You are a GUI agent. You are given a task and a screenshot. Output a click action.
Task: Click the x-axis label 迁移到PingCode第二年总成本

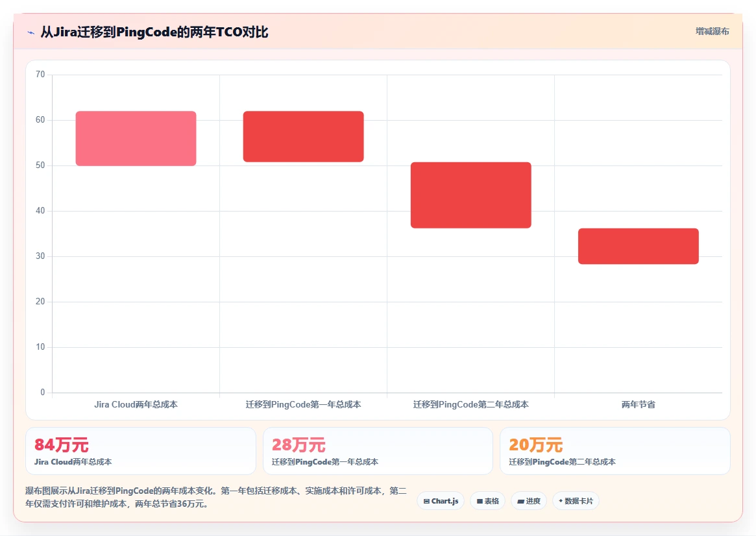471,404
